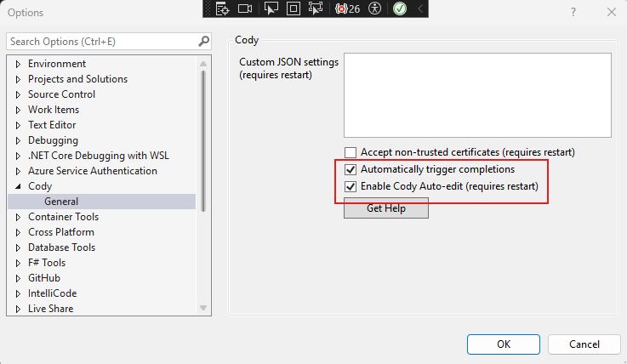Expand .NET Core Debugging with WSL arrow

tap(18, 156)
